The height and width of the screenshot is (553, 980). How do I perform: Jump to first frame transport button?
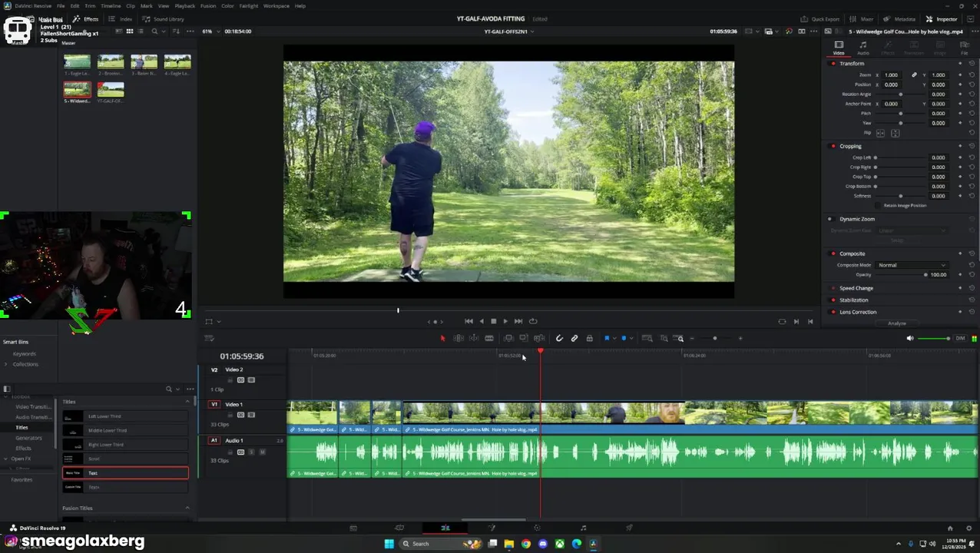468,321
